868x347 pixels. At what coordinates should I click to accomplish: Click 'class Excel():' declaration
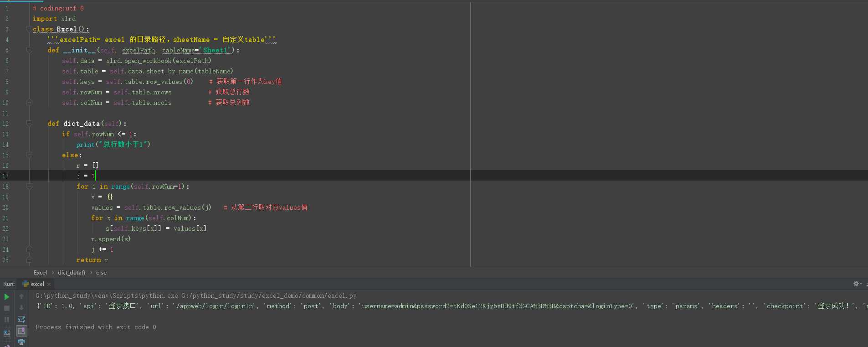[61, 29]
